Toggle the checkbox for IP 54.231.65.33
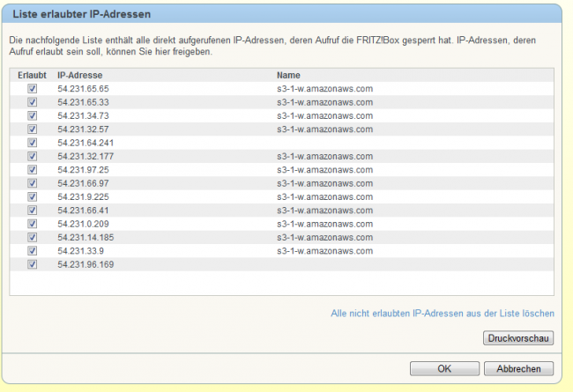This screenshot has height=392, width=573. [32, 102]
